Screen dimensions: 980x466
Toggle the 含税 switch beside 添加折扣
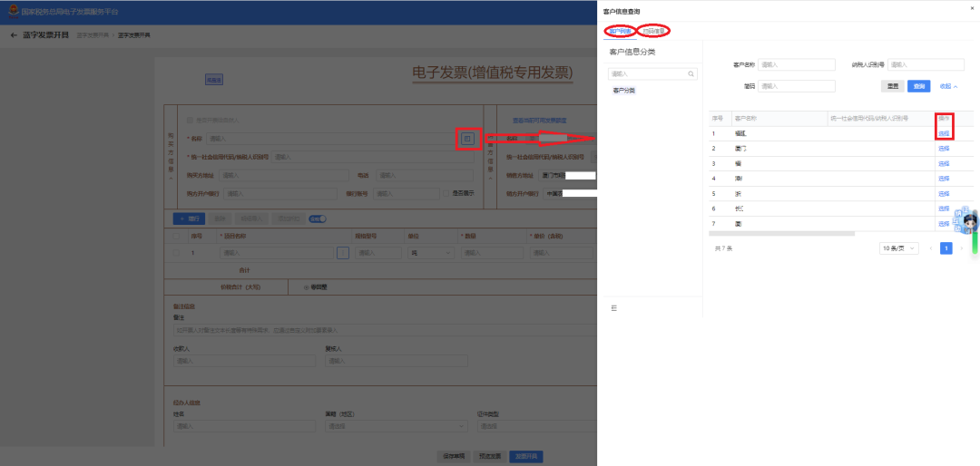point(318,218)
